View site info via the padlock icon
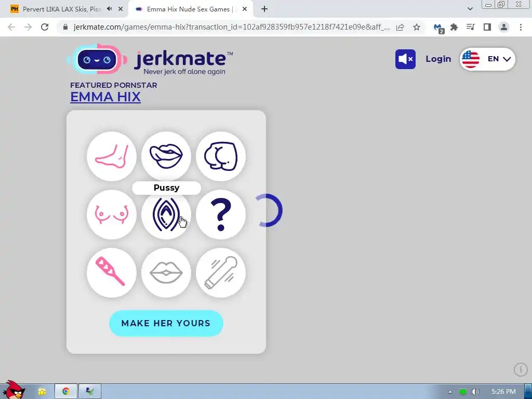The width and height of the screenshot is (532, 399). [x=65, y=27]
